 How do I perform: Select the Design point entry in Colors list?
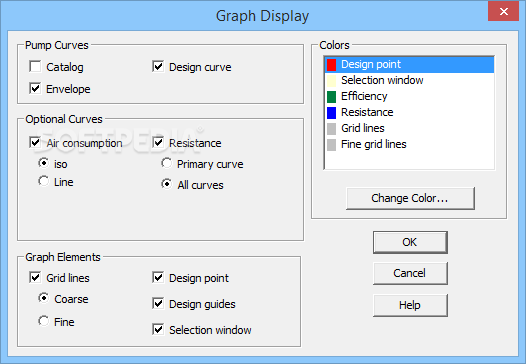pos(410,64)
